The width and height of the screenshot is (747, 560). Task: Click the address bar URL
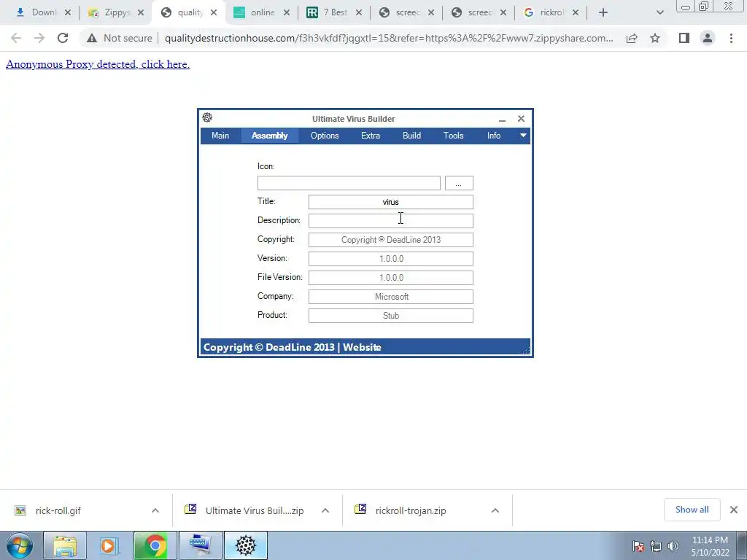click(x=389, y=38)
